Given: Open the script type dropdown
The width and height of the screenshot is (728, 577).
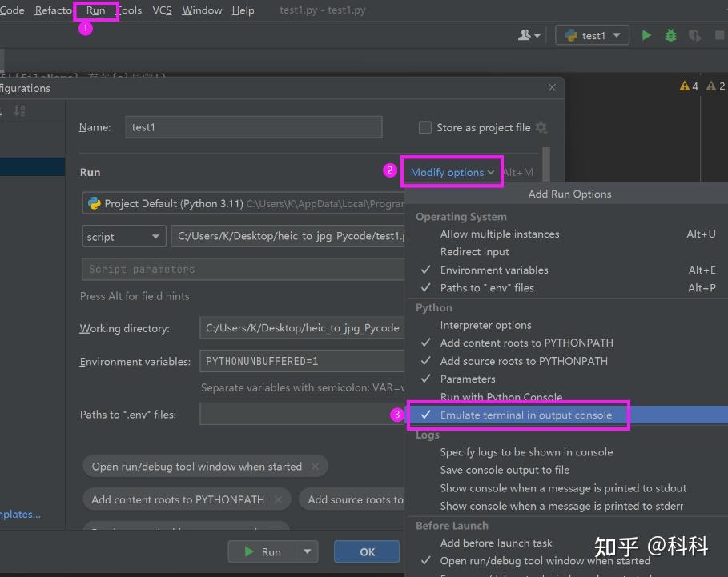Looking at the screenshot, I should 123,236.
